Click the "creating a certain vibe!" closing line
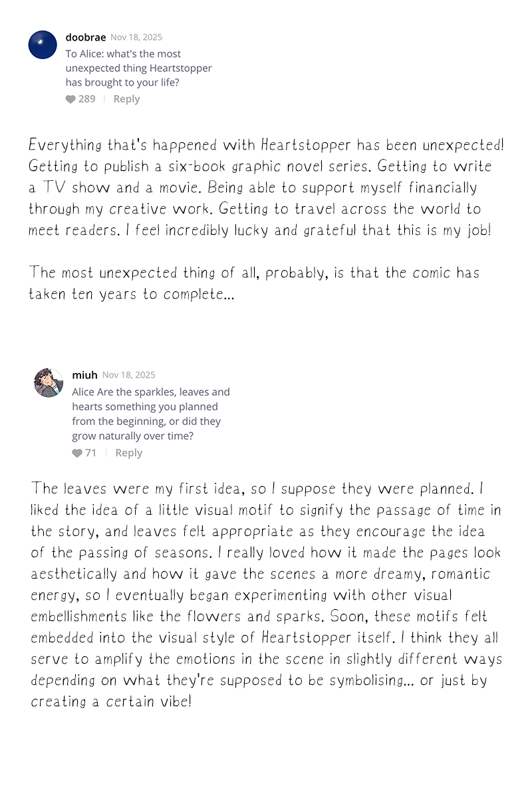 click(111, 701)
